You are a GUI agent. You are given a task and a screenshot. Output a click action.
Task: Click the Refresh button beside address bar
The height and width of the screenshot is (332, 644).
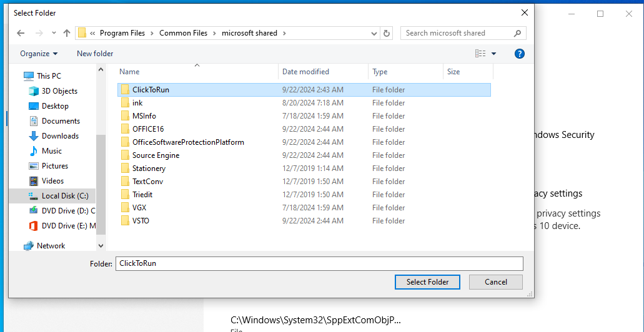click(x=387, y=33)
